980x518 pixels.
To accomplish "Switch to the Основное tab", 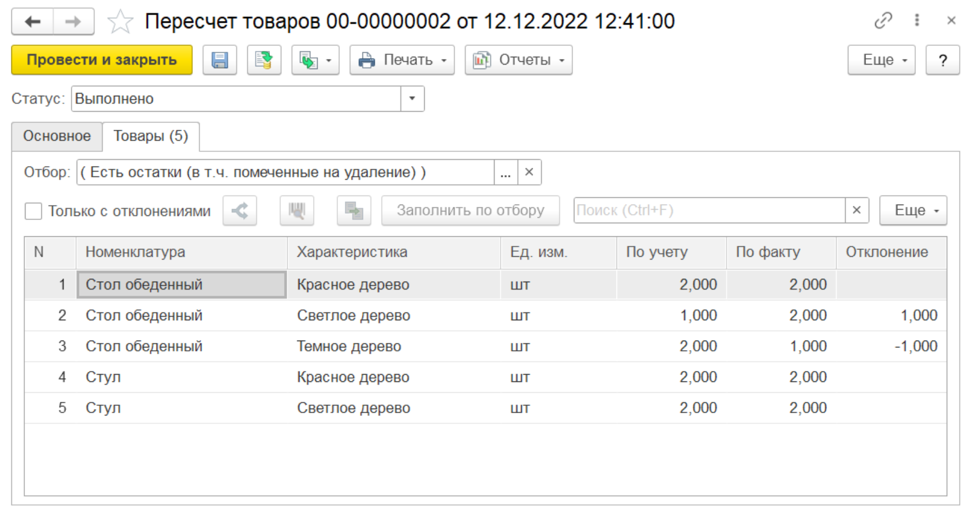I will click(x=57, y=136).
